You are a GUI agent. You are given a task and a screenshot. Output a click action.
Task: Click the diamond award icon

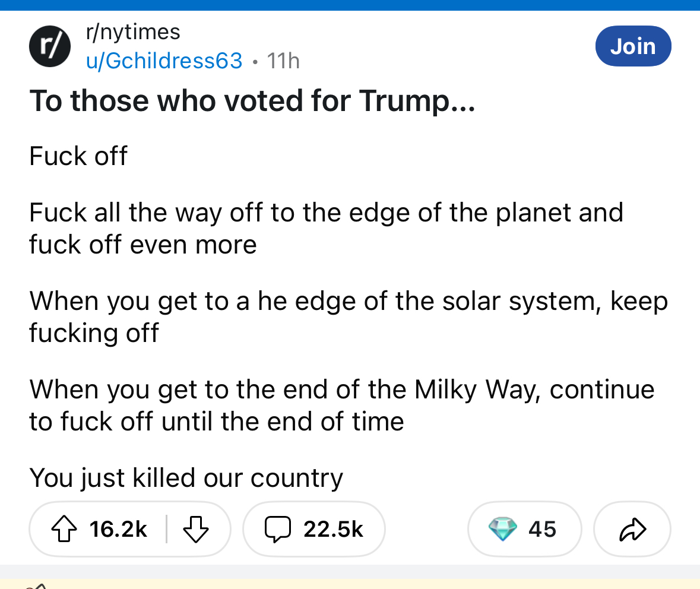pos(503,529)
